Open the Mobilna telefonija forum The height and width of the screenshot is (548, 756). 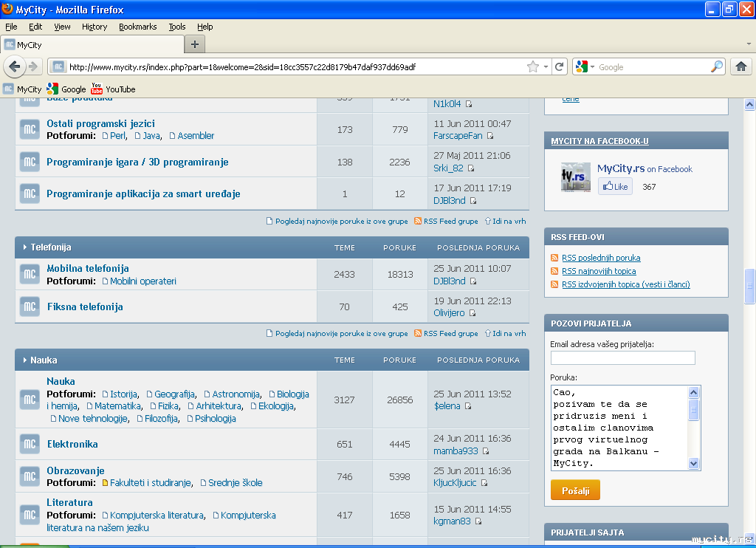click(88, 268)
